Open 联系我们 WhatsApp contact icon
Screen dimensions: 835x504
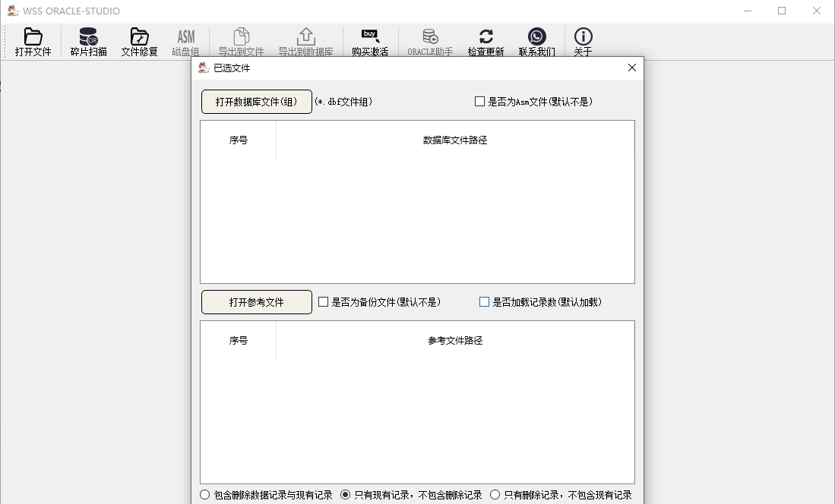tap(537, 41)
